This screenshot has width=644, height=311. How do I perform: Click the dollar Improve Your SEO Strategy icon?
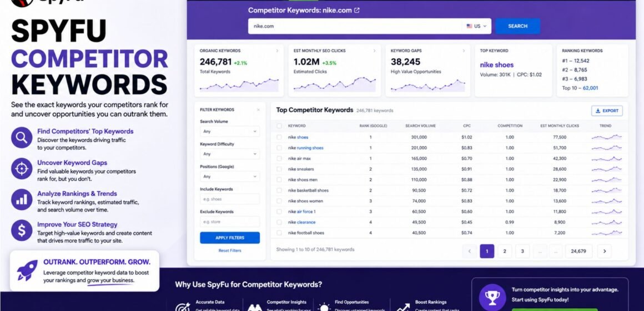click(21, 230)
